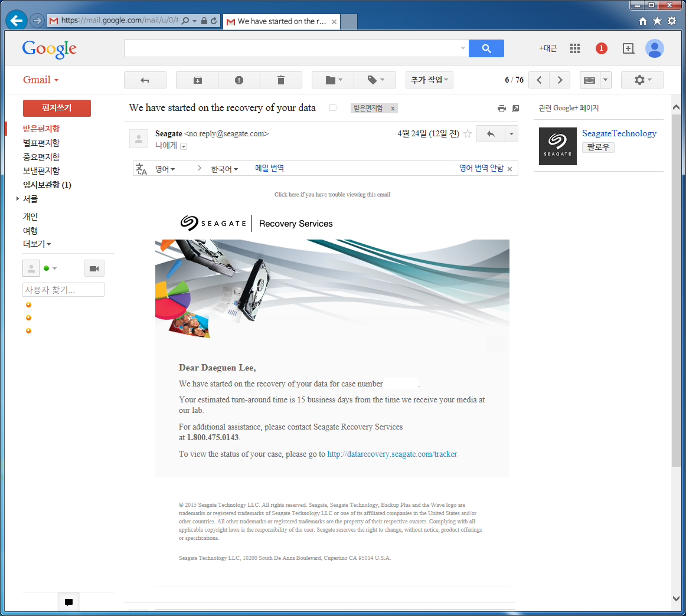Viewport: 686px width, 616px height.
Task: Star the Seagate email
Action: pos(467,134)
